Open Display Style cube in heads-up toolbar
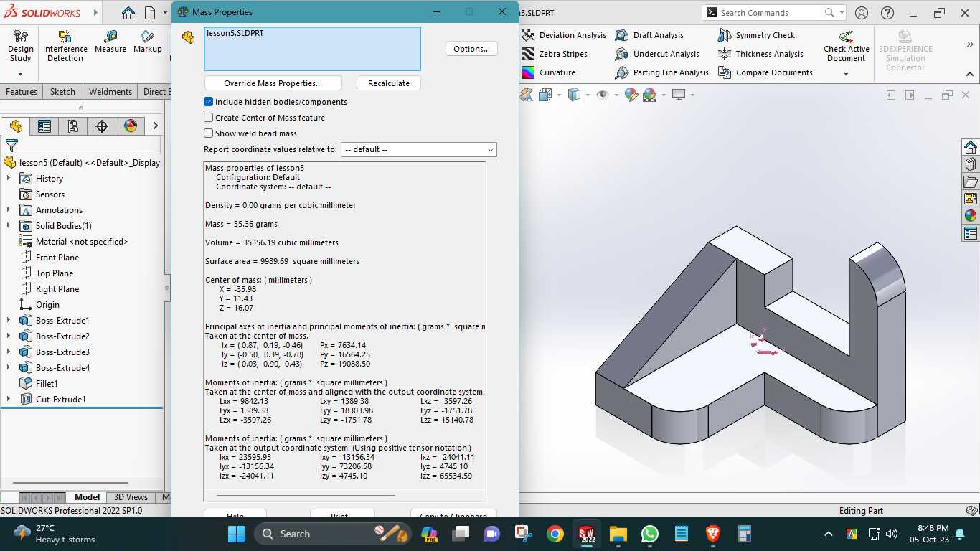This screenshot has width=980, height=551. [x=574, y=95]
